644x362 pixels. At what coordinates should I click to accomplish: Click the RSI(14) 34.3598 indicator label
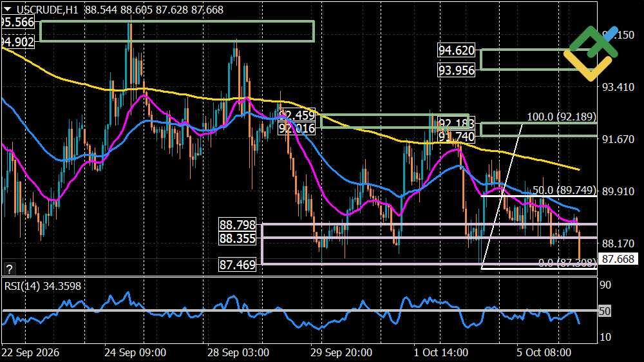[x=43, y=286]
